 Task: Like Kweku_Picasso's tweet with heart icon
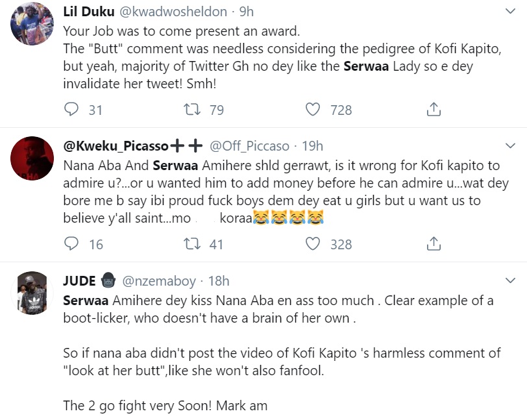tap(313, 244)
